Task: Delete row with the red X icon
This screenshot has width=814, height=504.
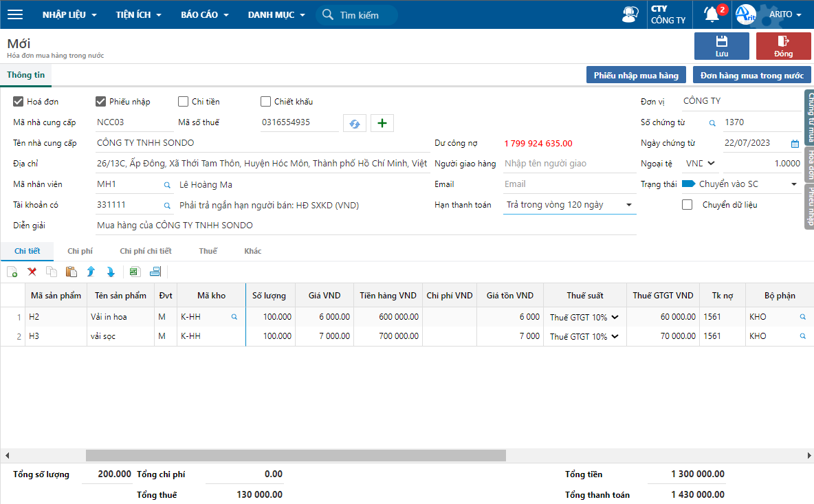Action: 32,272
